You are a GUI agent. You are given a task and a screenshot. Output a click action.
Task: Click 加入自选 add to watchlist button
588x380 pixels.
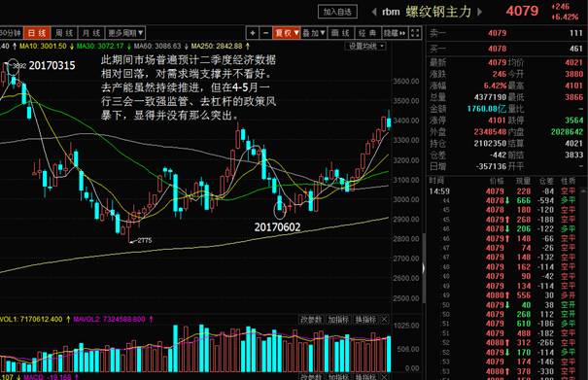coord(337,12)
